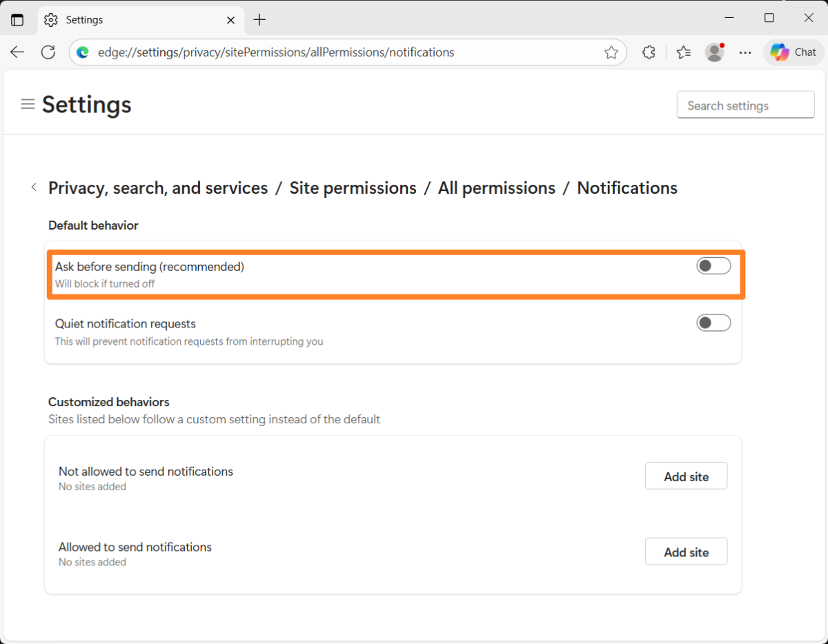Toggle the recommended notification default behavior
Screen dimensions: 828x644
point(713,265)
